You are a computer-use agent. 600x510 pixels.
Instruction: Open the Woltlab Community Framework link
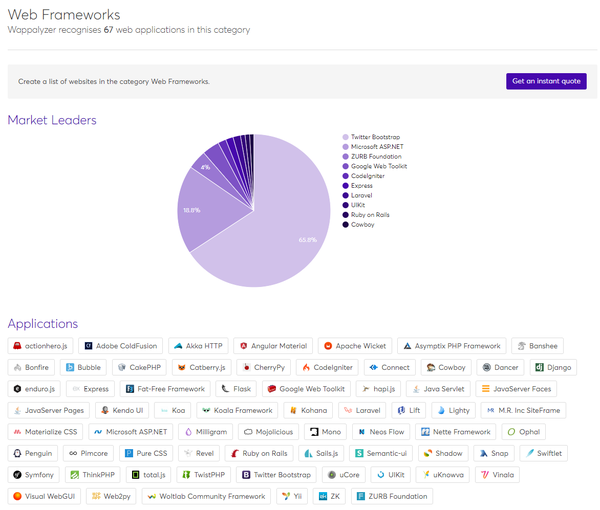[x=206, y=496]
